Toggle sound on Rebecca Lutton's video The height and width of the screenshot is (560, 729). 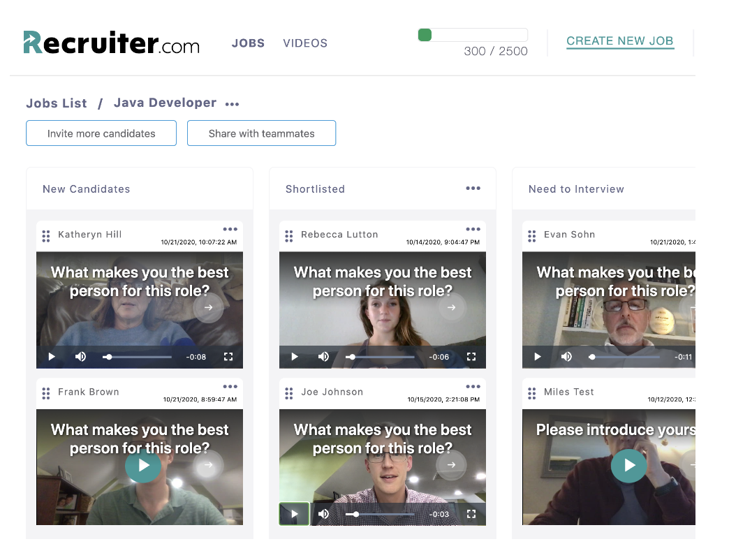tap(324, 357)
